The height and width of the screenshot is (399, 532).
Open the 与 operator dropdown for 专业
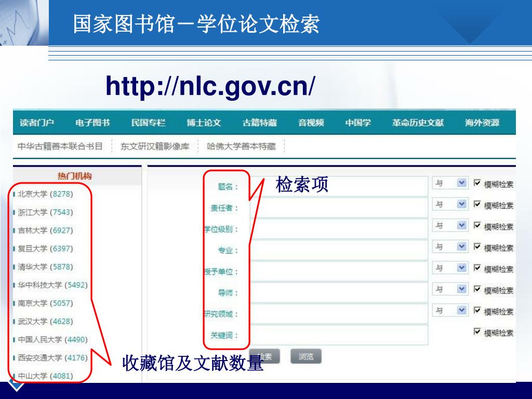click(450, 247)
